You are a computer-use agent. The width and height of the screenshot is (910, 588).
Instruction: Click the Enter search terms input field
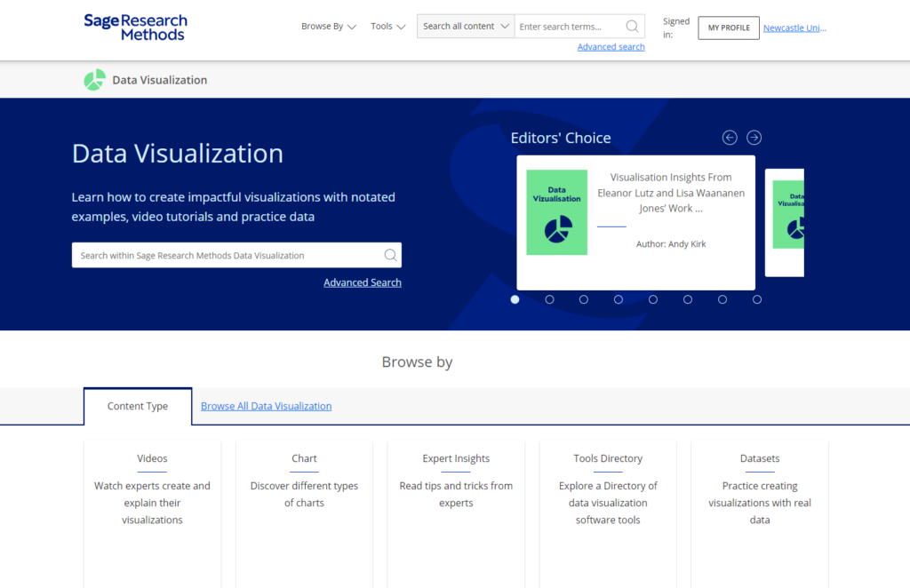[569, 27]
